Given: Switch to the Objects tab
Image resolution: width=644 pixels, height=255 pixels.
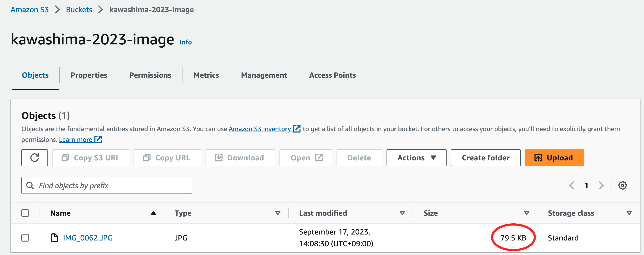Looking at the screenshot, I should (35, 75).
